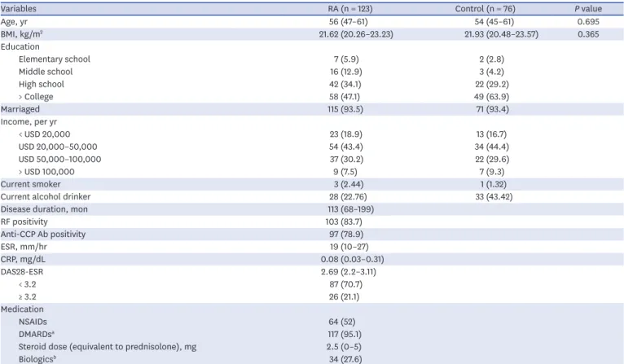624x364 pixels.
Task: Click the '> College' row label
Action: [x=36, y=97]
